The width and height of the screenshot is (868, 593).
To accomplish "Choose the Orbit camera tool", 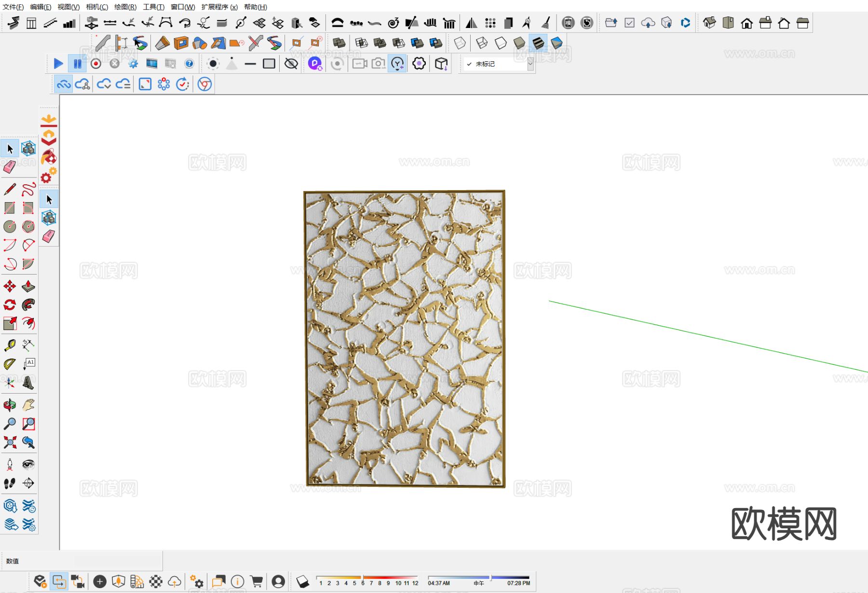I will [10, 405].
